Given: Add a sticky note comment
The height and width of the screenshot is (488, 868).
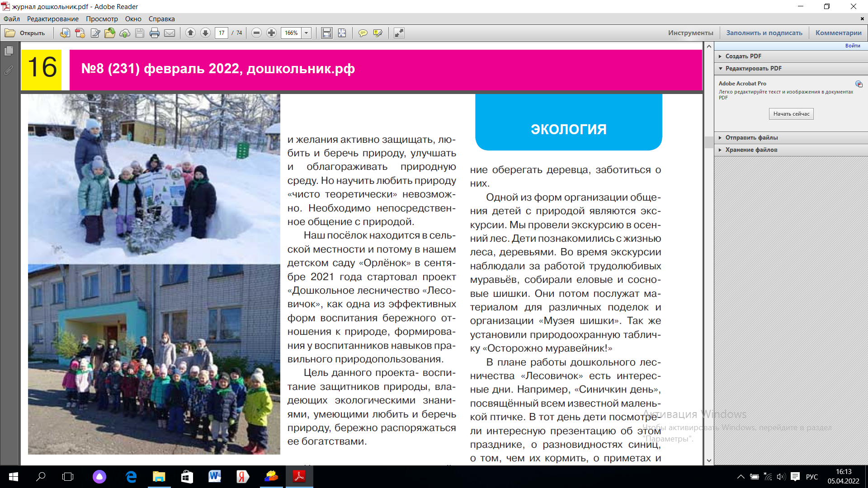Looking at the screenshot, I should [x=363, y=33].
